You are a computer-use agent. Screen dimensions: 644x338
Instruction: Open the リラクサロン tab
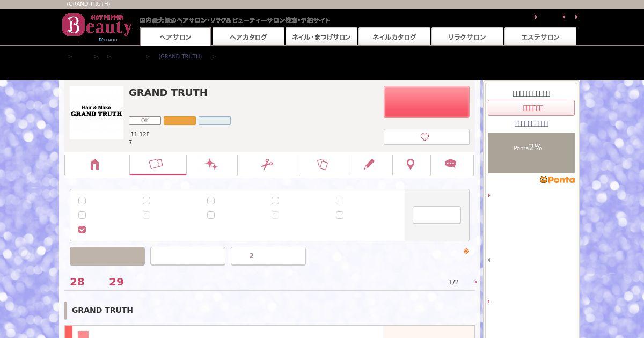pyautogui.click(x=467, y=37)
